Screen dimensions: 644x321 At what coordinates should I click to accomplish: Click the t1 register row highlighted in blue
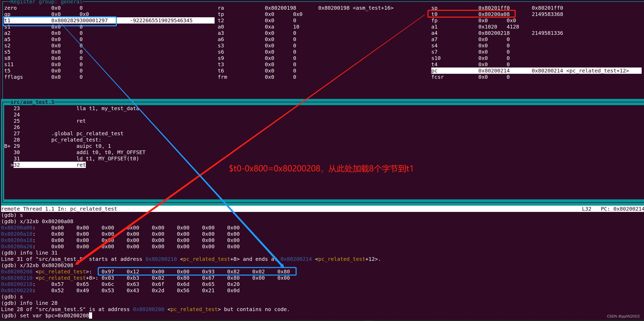click(x=60, y=21)
